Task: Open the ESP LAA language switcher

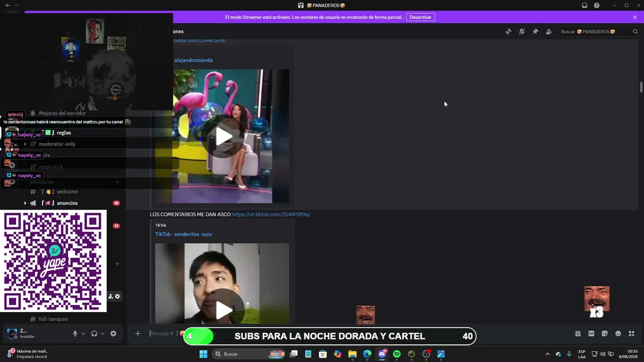Action: click(582, 354)
